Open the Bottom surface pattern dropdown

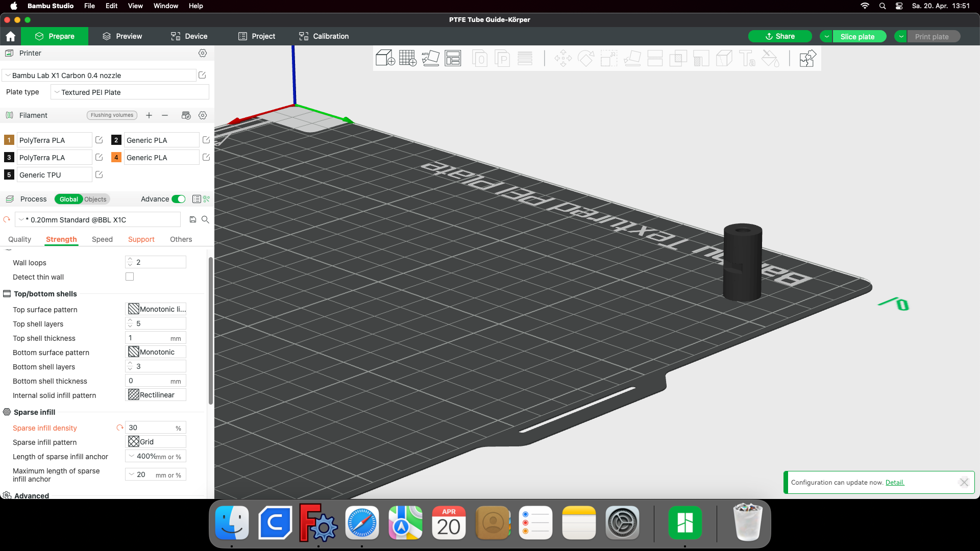click(x=156, y=352)
